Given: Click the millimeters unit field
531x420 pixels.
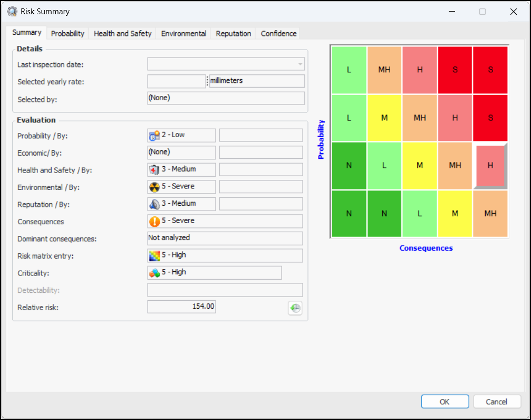Looking at the screenshot, I should (x=257, y=81).
